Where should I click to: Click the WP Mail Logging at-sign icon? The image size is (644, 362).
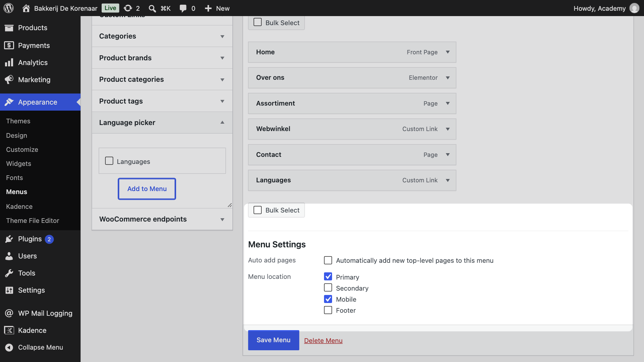click(9, 313)
